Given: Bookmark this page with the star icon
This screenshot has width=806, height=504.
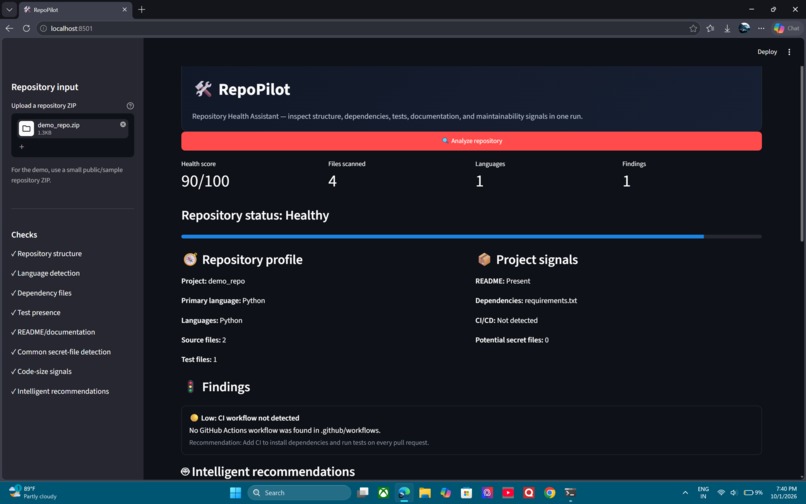Looking at the screenshot, I should pyautogui.click(x=693, y=28).
